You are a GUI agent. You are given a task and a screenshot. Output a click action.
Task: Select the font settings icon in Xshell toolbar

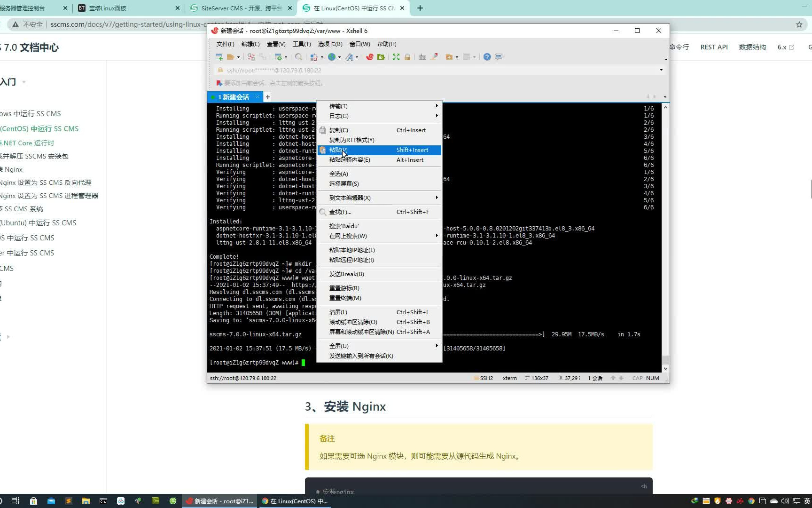(x=350, y=56)
